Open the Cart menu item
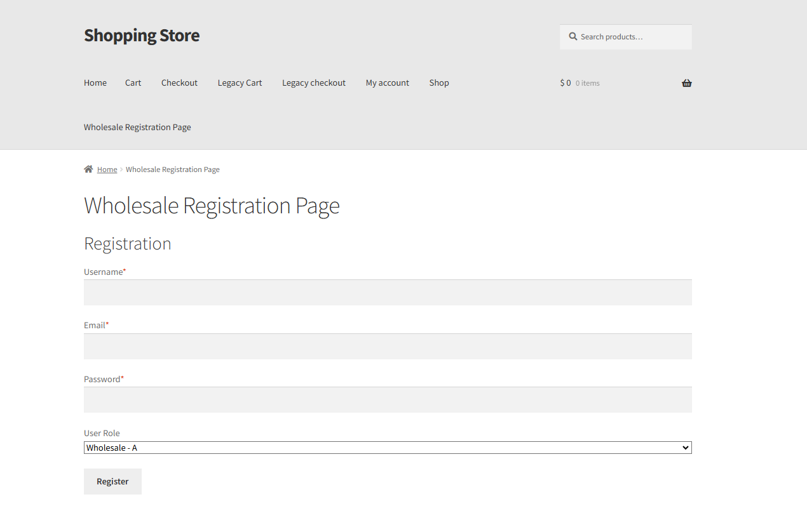 [133, 83]
